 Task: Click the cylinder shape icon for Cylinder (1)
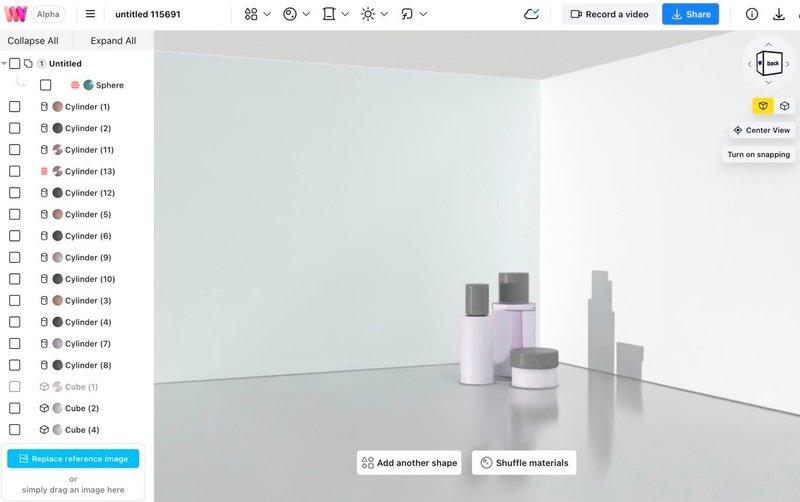coord(44,107)
